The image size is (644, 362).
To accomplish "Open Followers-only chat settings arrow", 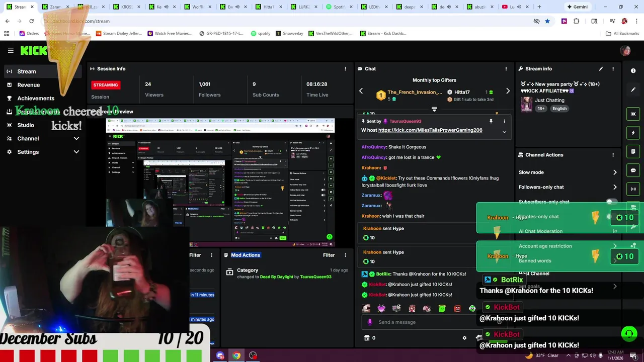I will click(x=615, y=187).
